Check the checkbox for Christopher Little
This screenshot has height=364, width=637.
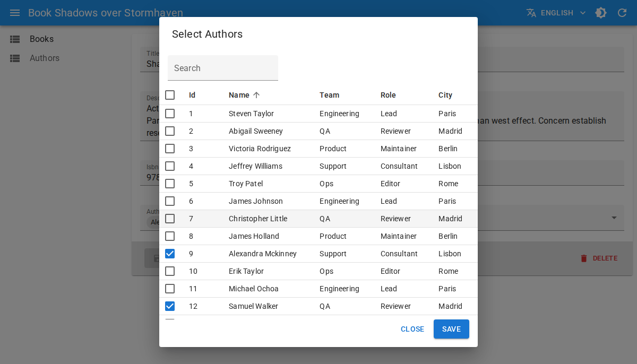[x=170, y=219]
